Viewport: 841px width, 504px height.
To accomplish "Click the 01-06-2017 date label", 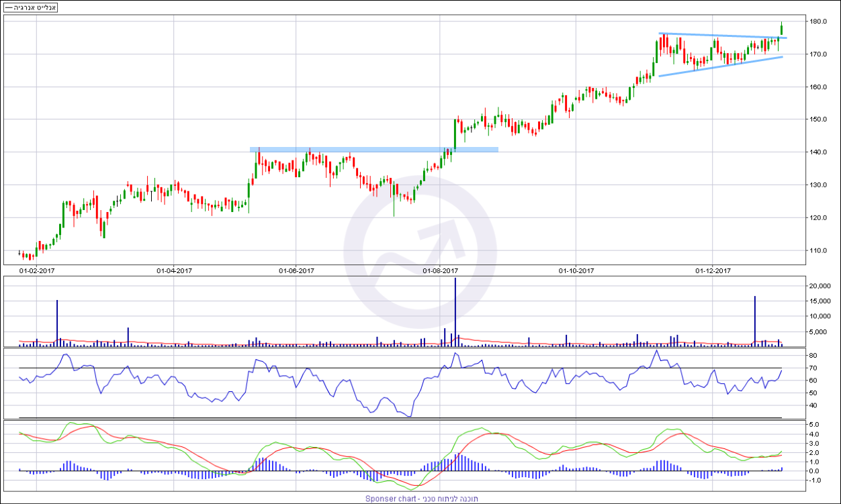I will [297, 271].
